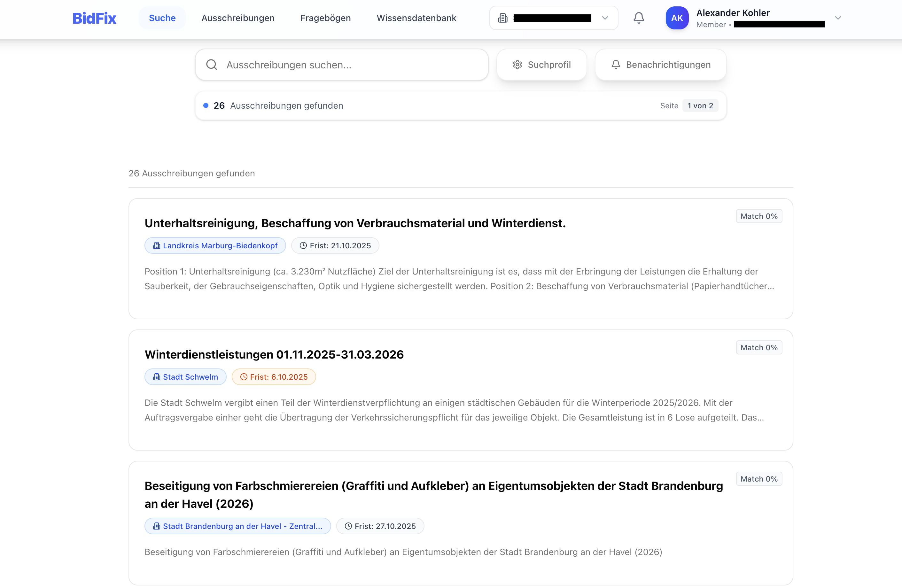Open the notification bell in header
902x588 pixels.
(x=639, y=18)
